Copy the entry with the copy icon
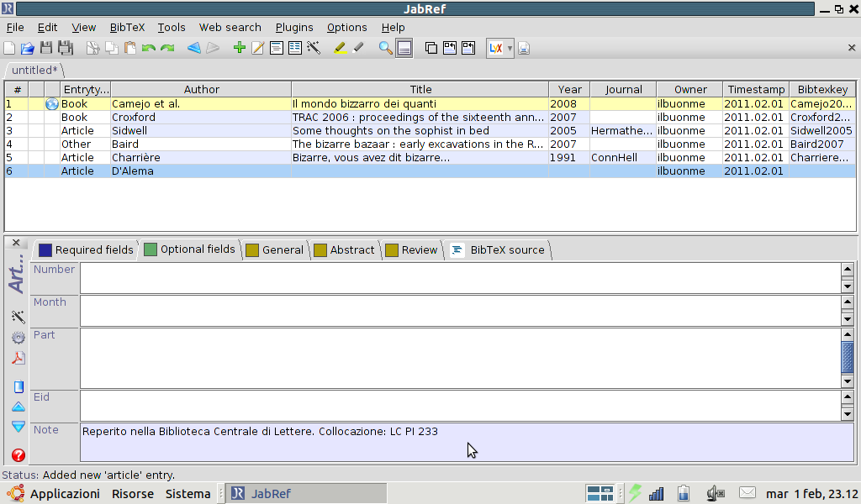Screen dimensions: 861x504 (112, 48)
